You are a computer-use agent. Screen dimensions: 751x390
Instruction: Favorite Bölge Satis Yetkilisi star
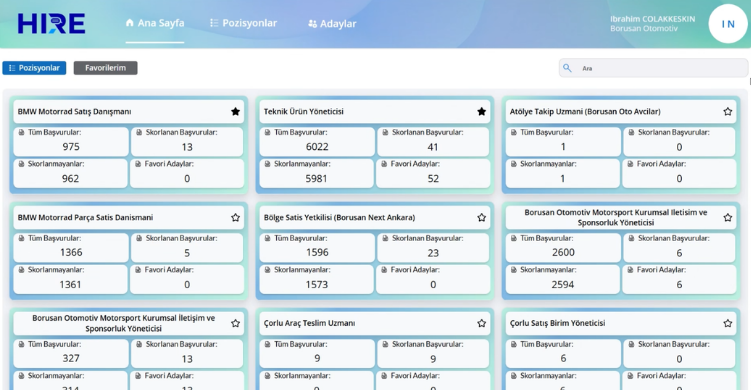(481, 218)
